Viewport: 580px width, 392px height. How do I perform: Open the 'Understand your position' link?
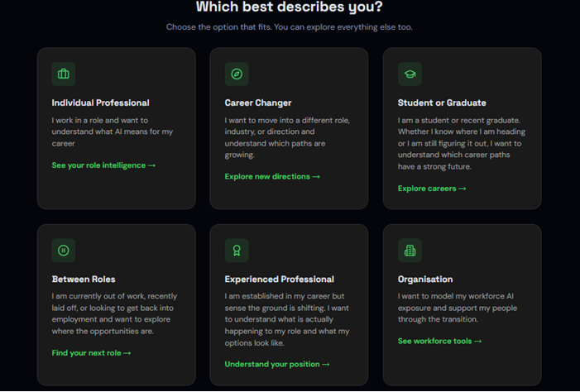point(277,364)
